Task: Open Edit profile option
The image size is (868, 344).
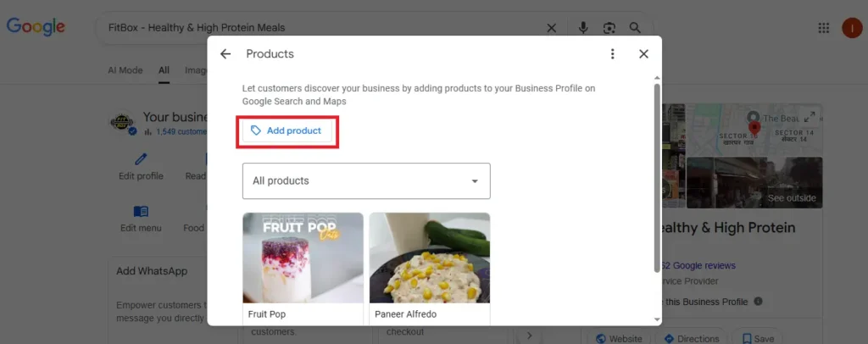Action: 142,167
